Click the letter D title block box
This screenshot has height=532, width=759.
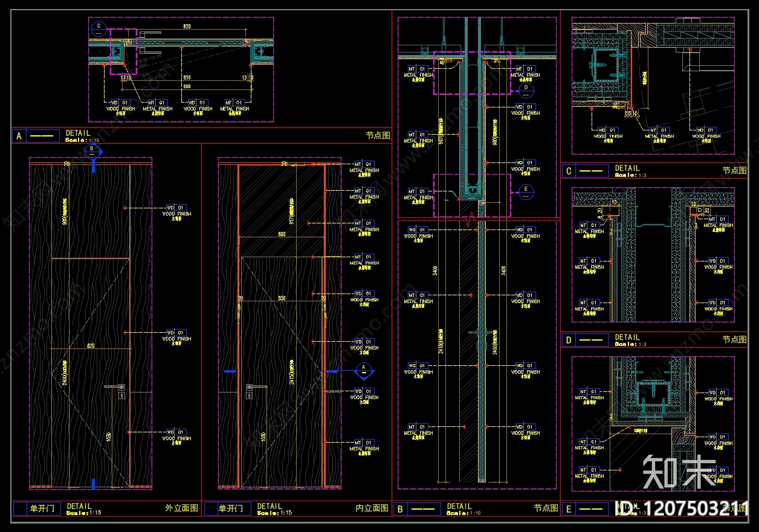(x=569, y=341)
